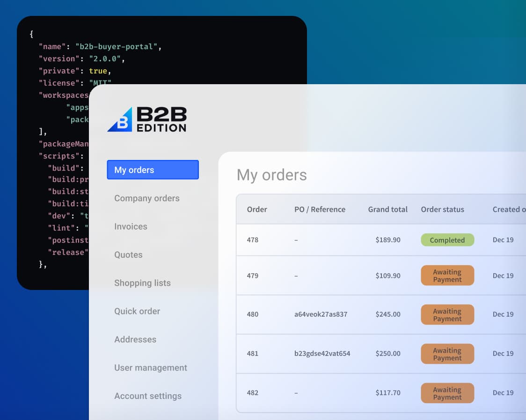
Task: Navigate to Shopping lists
Action: coord(142,283)
